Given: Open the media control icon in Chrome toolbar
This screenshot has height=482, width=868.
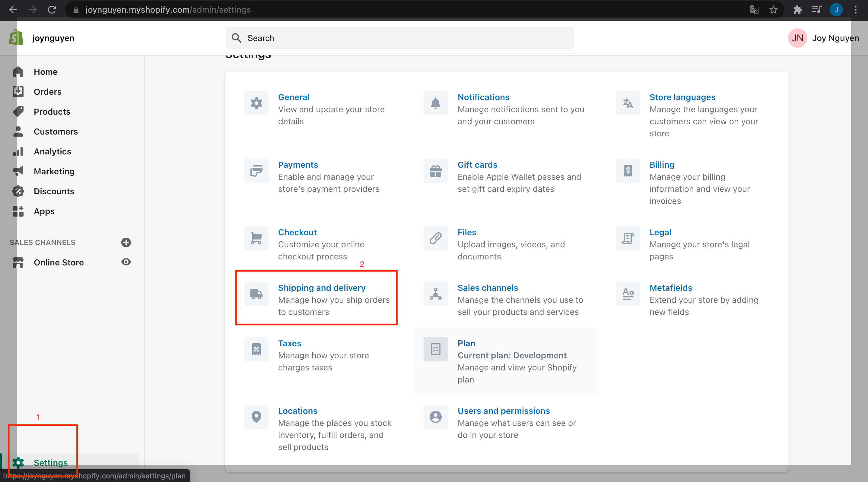Looking at the screenshot, I should pyautogui.click(x=816, y=10).
